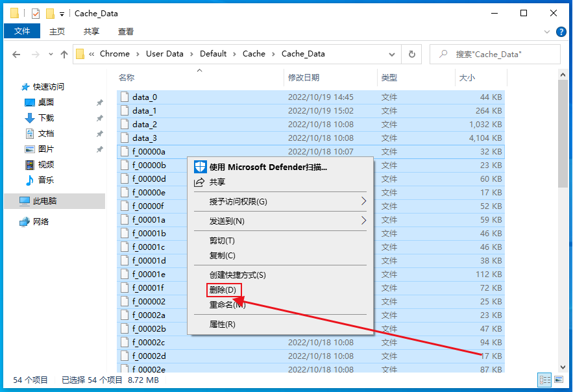Click the search Cache_Data input field
The height and width of the screenshot is (392, 573).
(x=494, y=54)
